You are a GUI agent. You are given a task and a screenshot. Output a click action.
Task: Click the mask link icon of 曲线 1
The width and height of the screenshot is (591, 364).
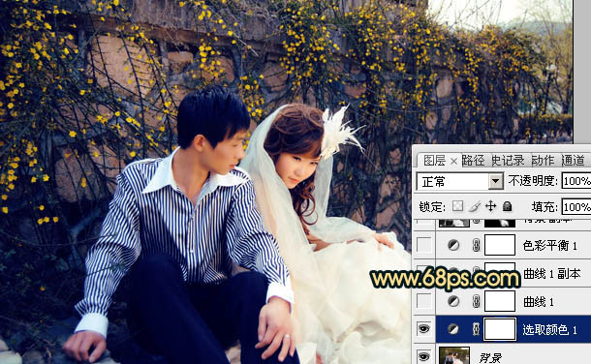point(476,301)
